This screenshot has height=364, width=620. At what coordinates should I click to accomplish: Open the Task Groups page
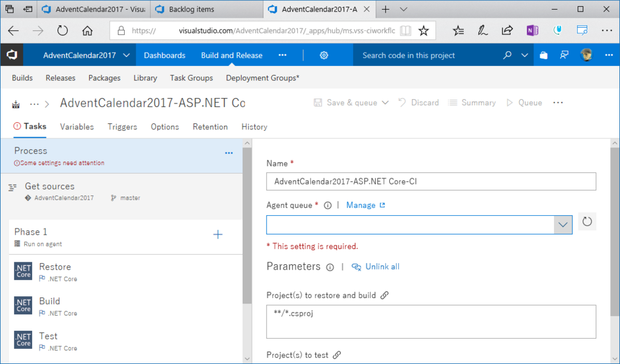191,78
